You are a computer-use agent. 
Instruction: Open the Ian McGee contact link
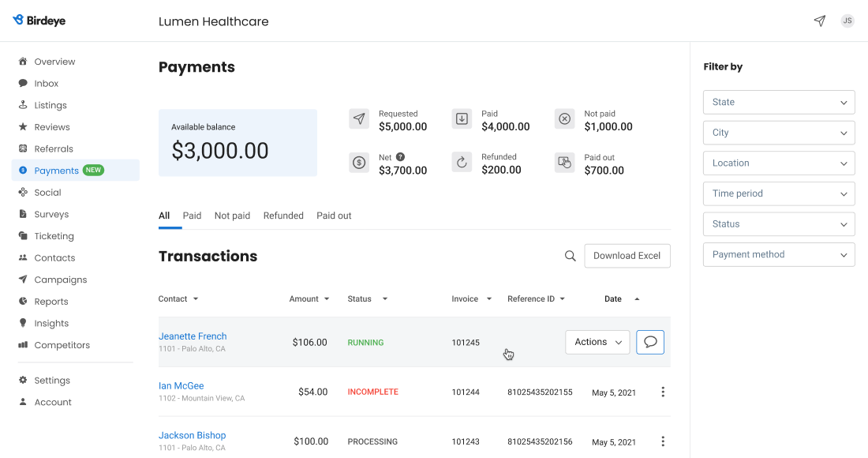[x=181, y=386]
